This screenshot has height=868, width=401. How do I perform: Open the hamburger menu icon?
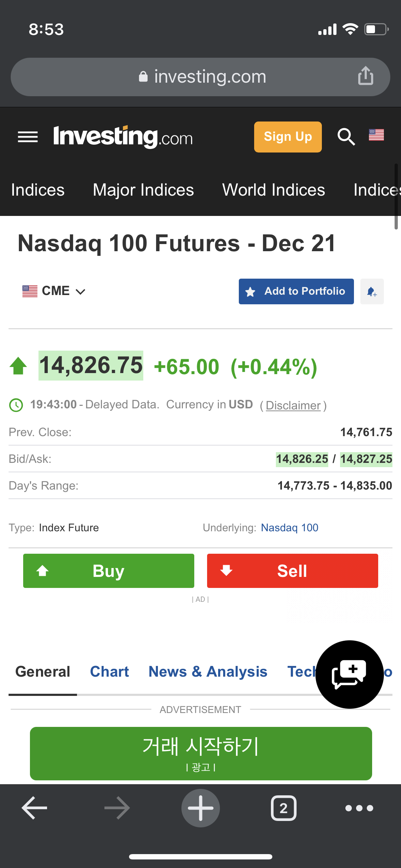tap(28, 137)
